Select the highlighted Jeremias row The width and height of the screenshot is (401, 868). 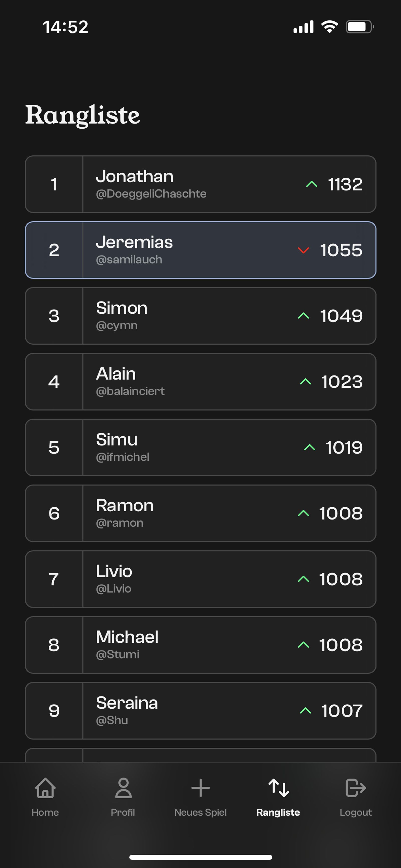pos(200,250)
